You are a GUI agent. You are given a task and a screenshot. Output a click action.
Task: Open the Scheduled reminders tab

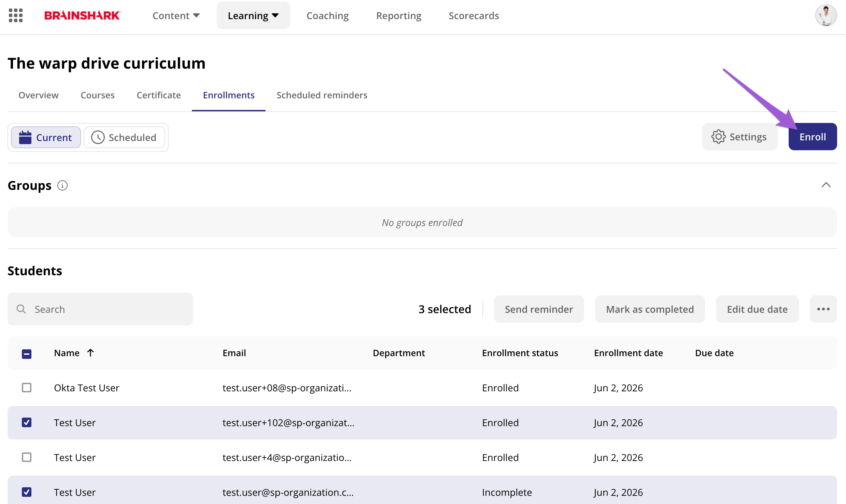[322, 95]
